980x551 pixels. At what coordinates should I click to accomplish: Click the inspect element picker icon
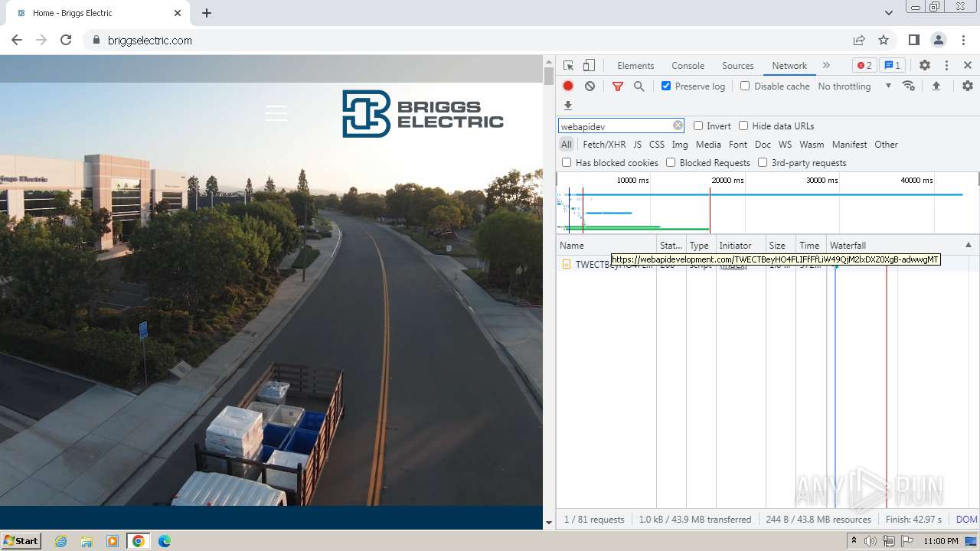point(568,66)
